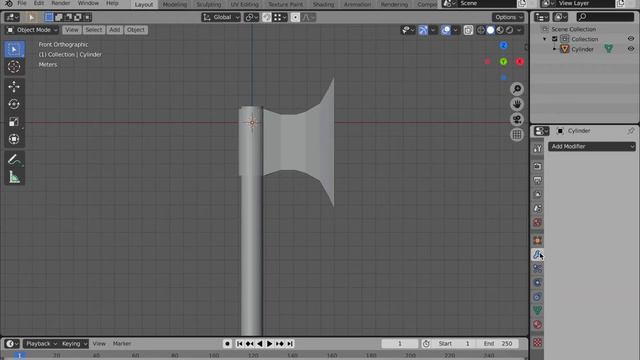Toggle X-ray view button
This screenshot has width=640, height=360.
point(468,30)
